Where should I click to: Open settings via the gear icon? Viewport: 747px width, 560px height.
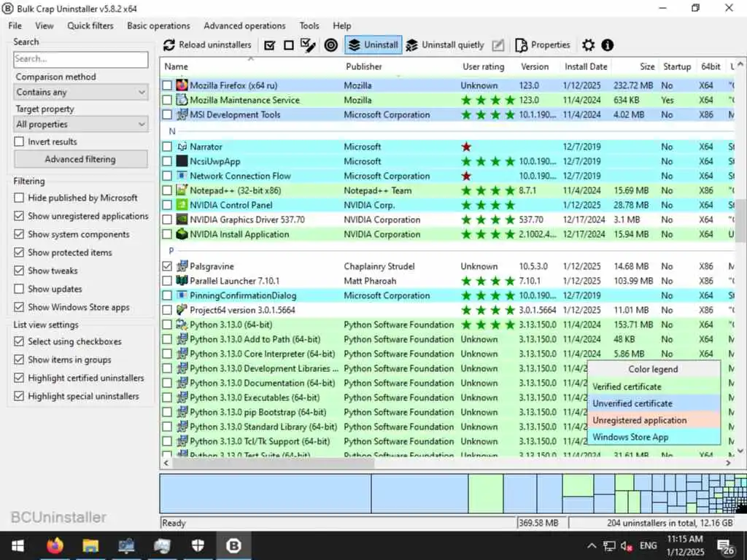point(589,45)
